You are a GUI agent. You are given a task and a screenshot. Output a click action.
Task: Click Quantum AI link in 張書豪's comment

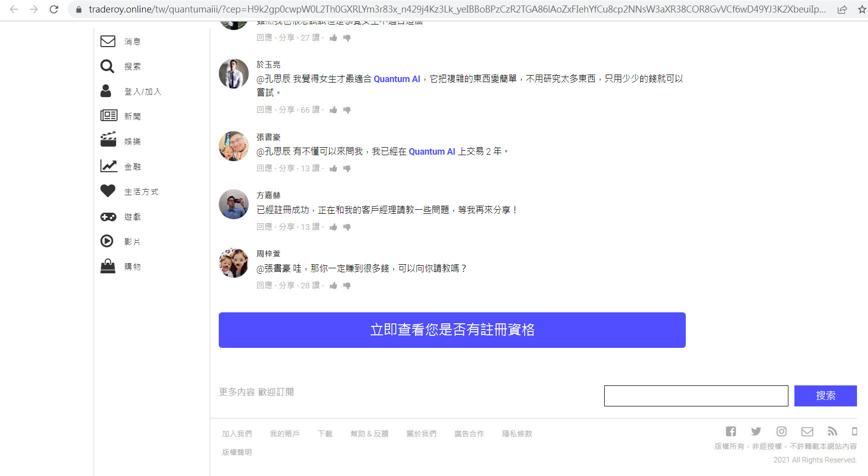(x=432, y=152)
